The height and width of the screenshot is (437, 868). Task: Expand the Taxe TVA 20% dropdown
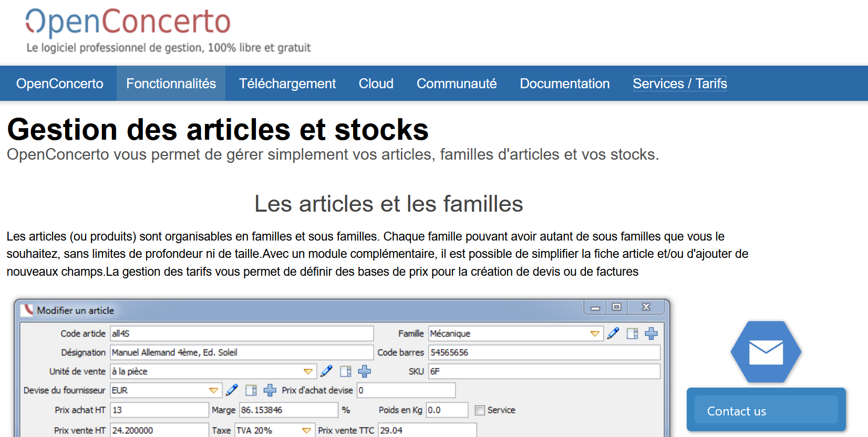[306, 430]
